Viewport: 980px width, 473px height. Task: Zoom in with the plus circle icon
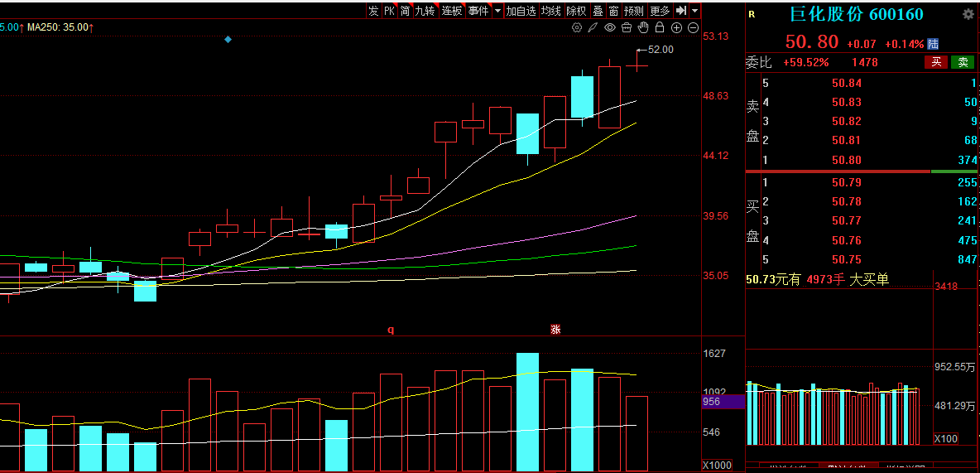(x=676, y=27)
